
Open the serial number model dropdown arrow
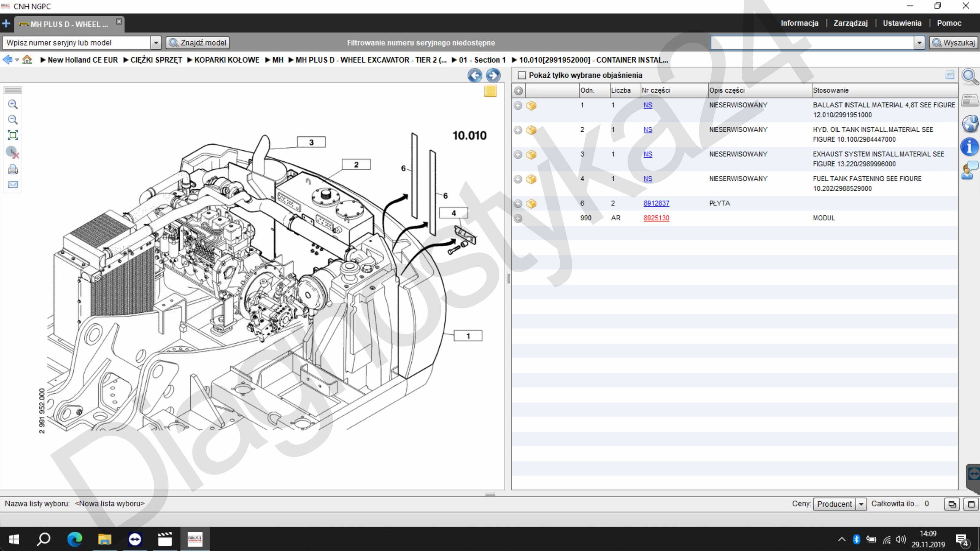click(156, 43)
